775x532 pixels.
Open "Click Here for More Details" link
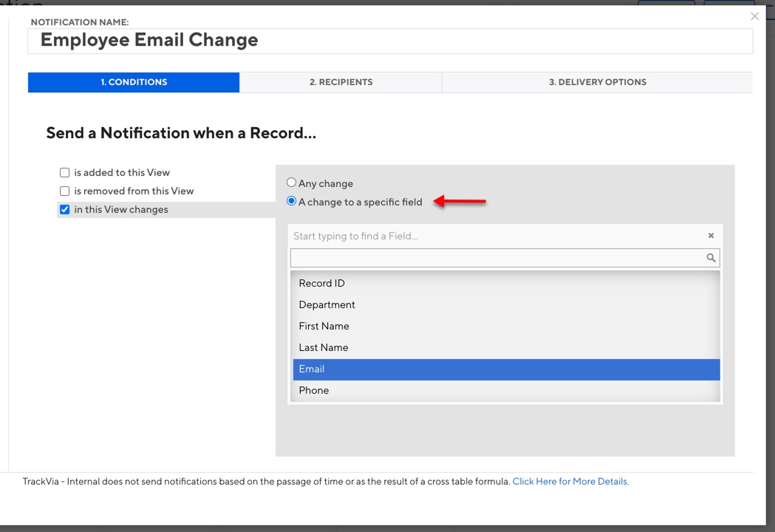(x=570, y=481)
